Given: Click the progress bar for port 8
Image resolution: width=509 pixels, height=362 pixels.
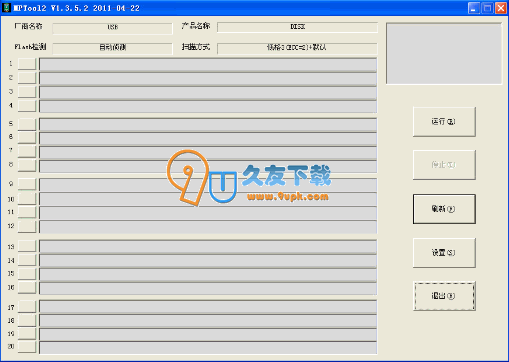Looking at the screenshot, I should [208, 166].
